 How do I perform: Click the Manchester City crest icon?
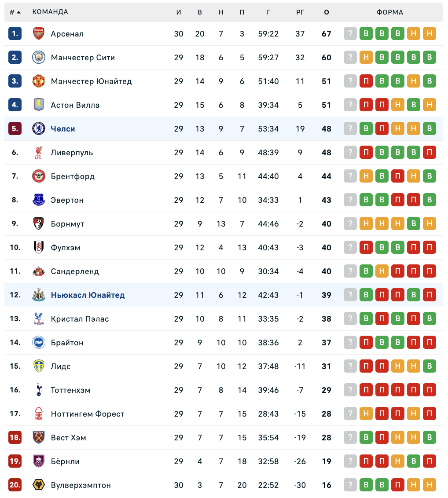(x=39, y=58)
